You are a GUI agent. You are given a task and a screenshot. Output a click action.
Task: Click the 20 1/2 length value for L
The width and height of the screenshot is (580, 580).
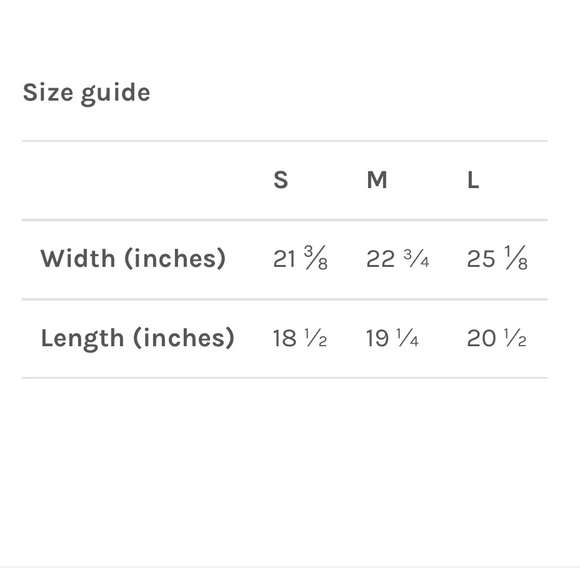pyautogui.click(x=496, y=338)
